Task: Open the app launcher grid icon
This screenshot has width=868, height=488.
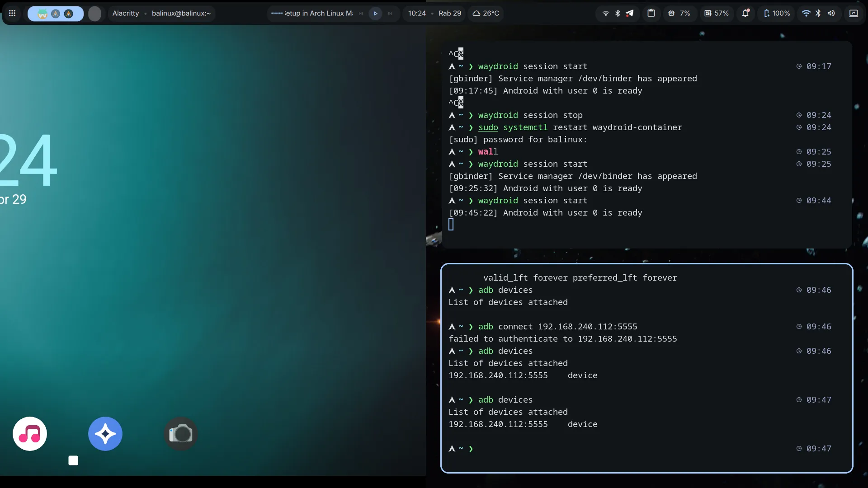Action: click(x=12, y=13)
